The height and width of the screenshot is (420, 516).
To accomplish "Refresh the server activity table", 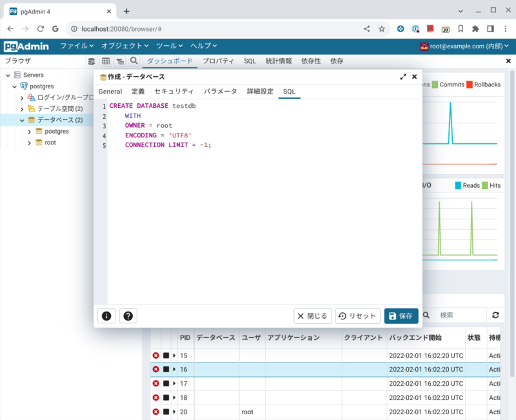I will click(495, 315).
